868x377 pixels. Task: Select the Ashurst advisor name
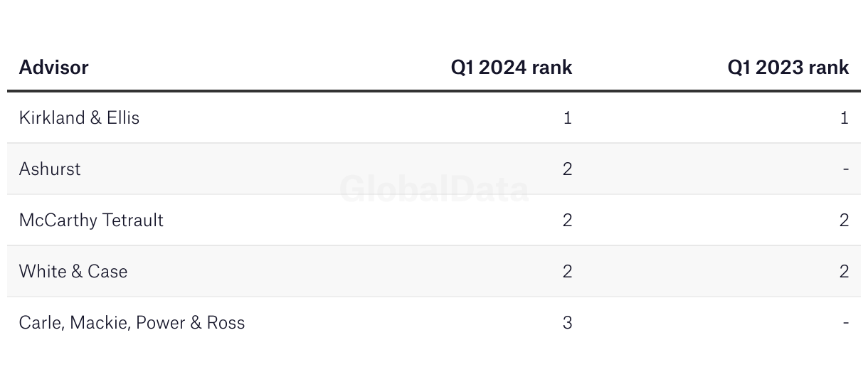50,169
